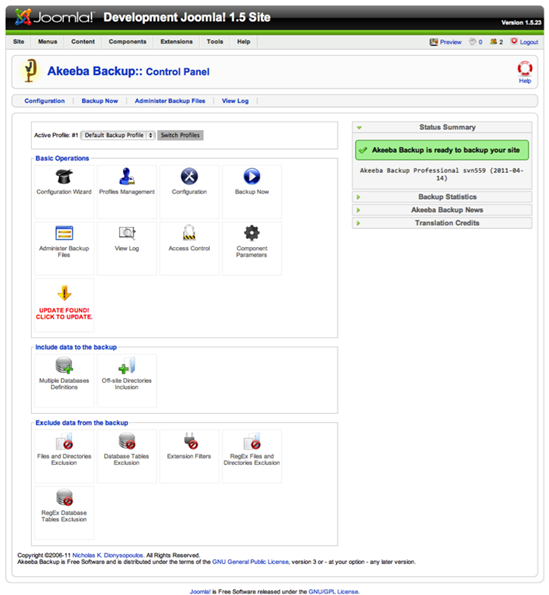Open the Configuration Wizard hat icon

tap(64, 177)
